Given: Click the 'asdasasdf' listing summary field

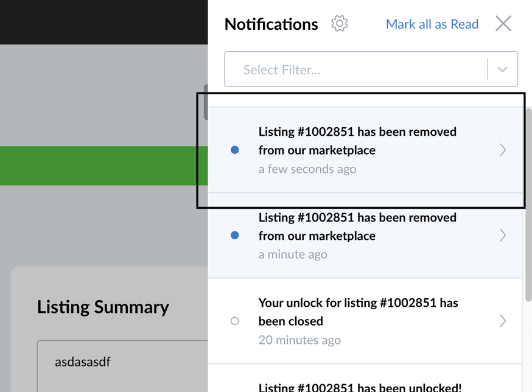Looking at the screenshot, I should 122,366.
